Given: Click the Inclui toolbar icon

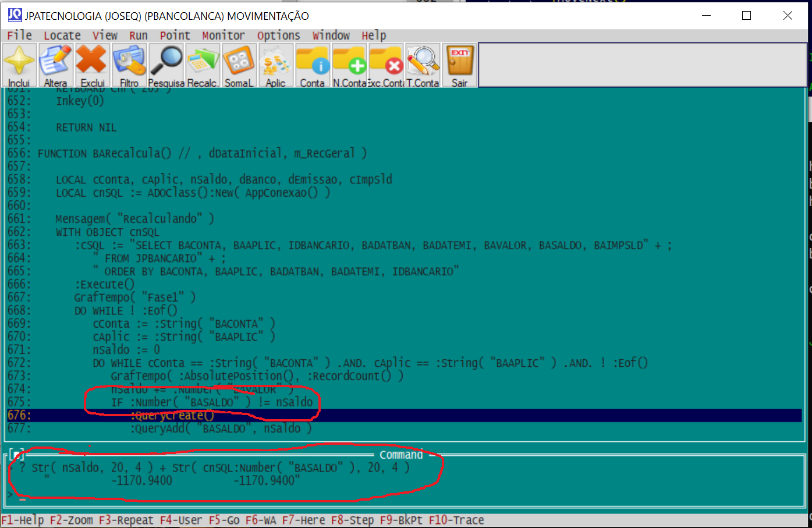Looking at the screenshot, I should (x=19, y=66).
